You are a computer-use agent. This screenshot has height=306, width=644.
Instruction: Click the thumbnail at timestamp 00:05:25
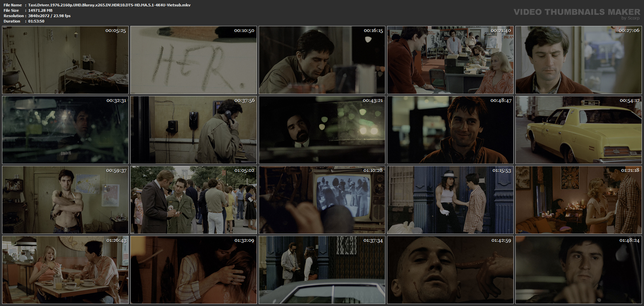click(66, 60)
